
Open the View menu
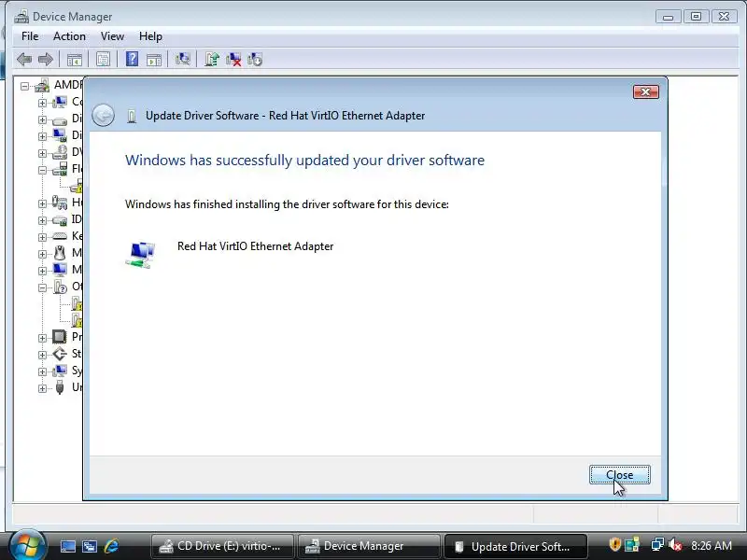(x=112, y=36)
